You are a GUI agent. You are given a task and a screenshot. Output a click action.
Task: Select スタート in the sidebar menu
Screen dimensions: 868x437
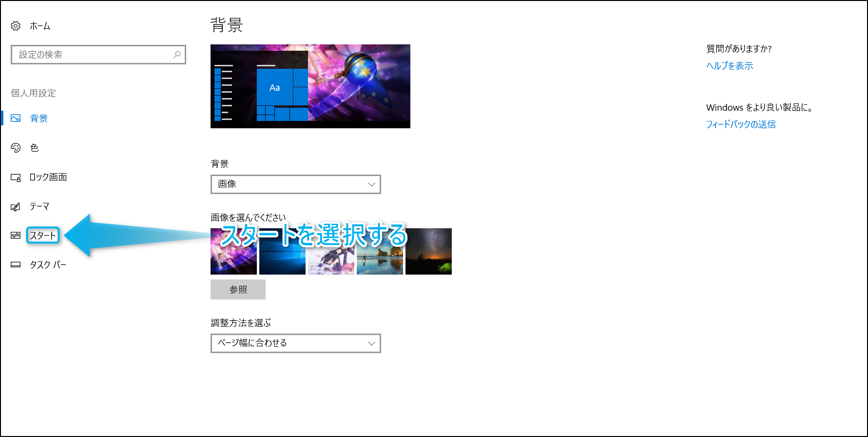click(43, 236)
